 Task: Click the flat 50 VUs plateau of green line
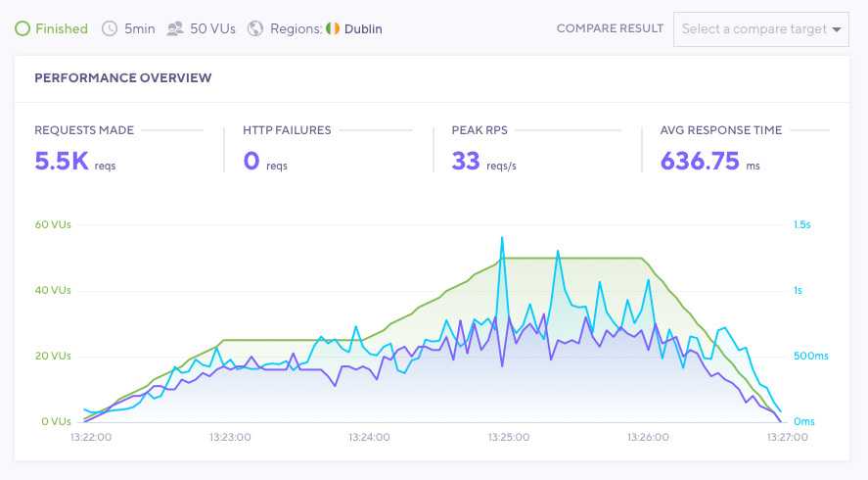pos(572,258)
